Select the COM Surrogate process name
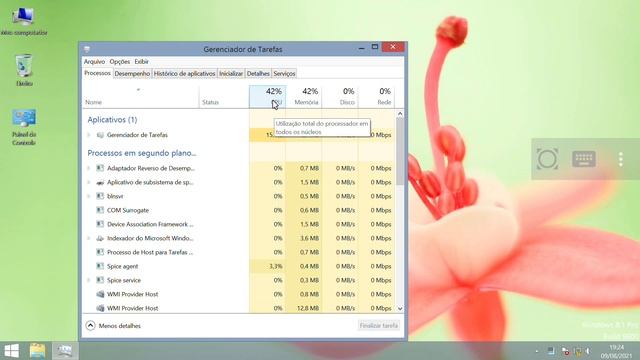The height and width of the screenshot is (360, 640). (x=128, y=210)
